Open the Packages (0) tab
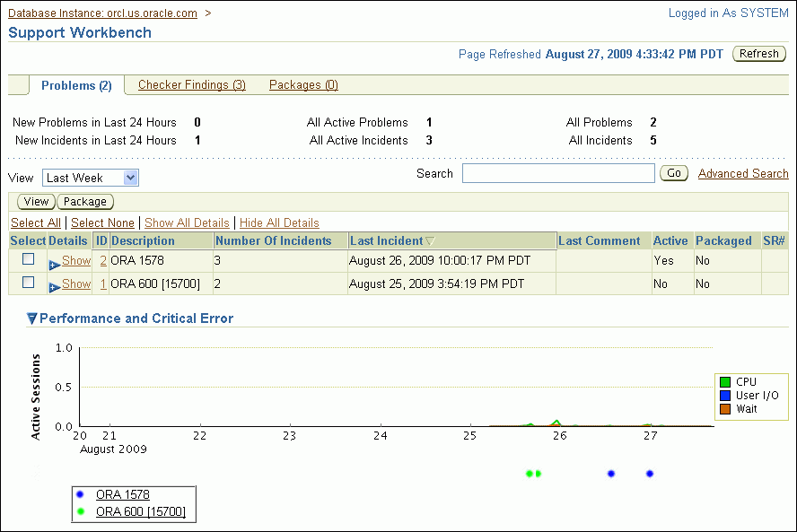This screenshot has height=532, width=797. tap(303, 85)
